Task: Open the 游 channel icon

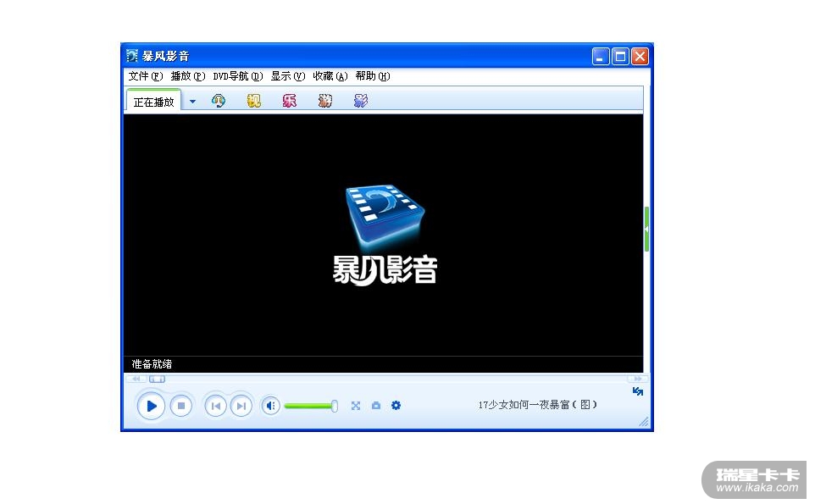Action: click(324, 101)
